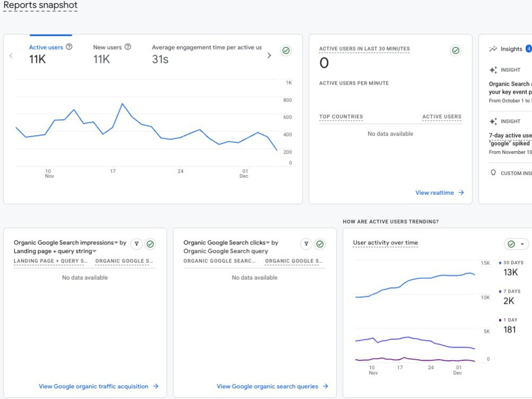Click data quality checkmark in realtime card
This screenshot has width=532, height=399.
pos(455,50)
